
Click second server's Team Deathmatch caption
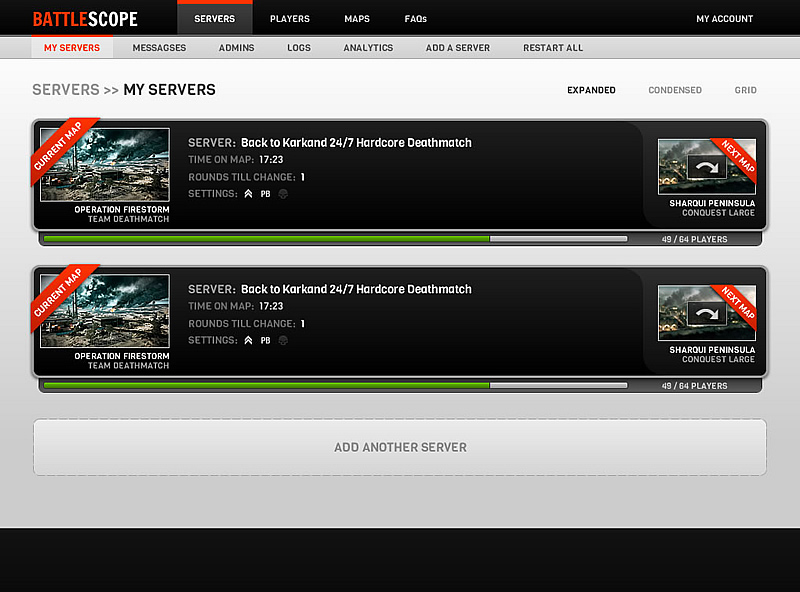pos(128,366)
